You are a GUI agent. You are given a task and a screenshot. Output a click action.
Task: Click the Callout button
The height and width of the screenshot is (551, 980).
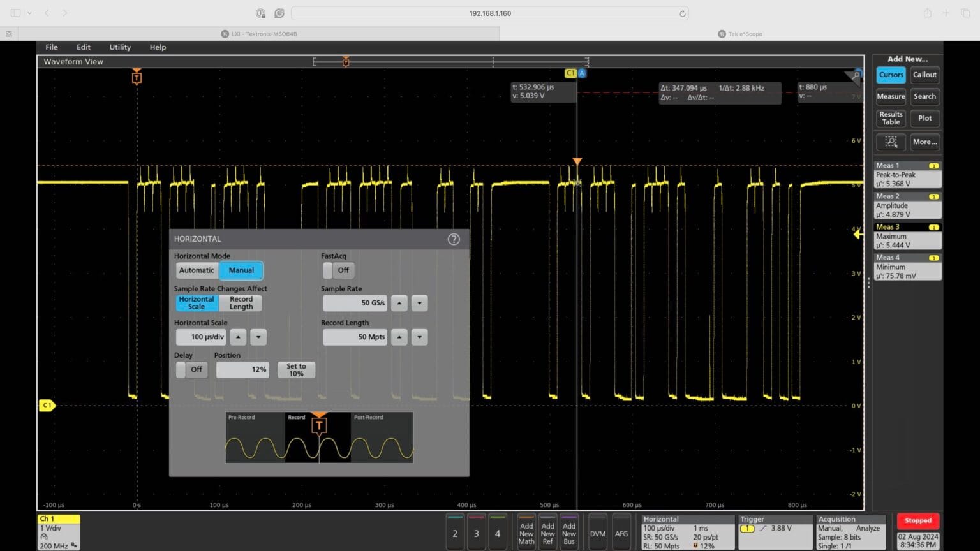[x=924, y=75]
